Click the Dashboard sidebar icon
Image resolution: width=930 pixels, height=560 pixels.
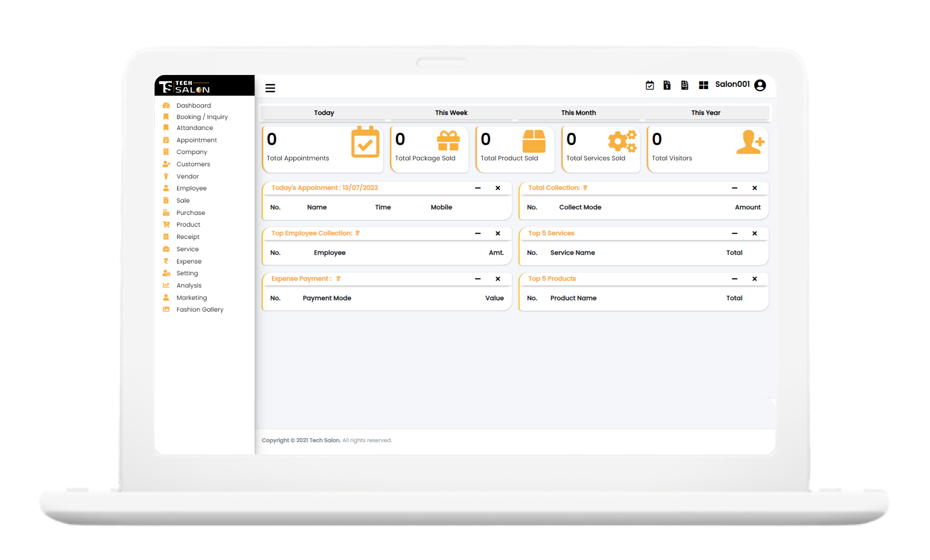pos(166,106)
